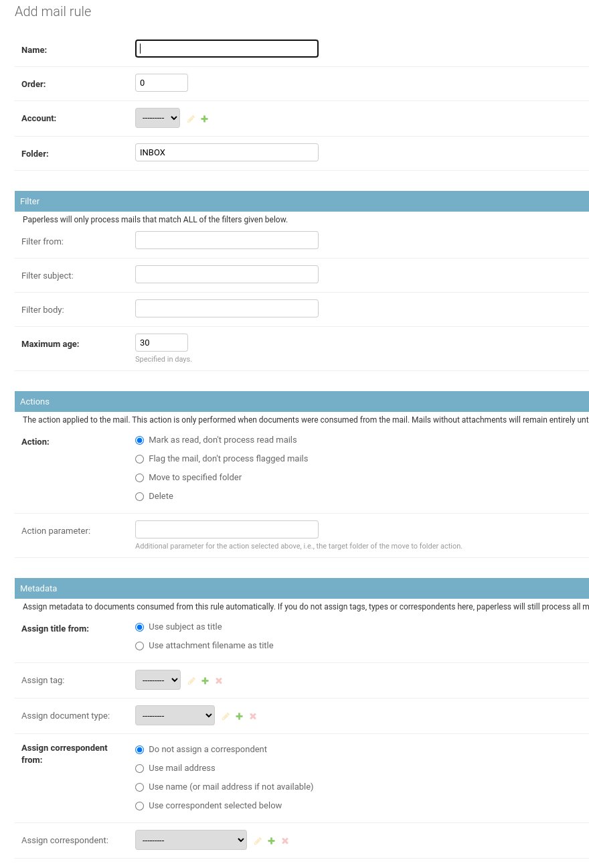
Task: Choose the 'Delete' mail action
Action: [x=140, y=496]
